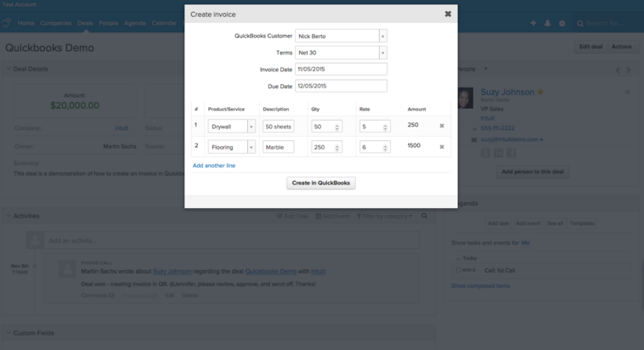Click the activities search icon

(424, 216)
